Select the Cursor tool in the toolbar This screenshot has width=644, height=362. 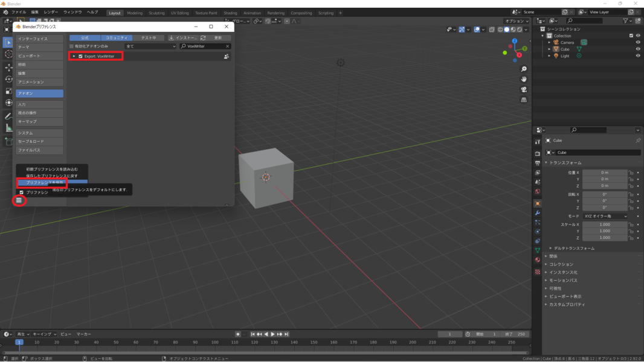(x=8, y=54)
